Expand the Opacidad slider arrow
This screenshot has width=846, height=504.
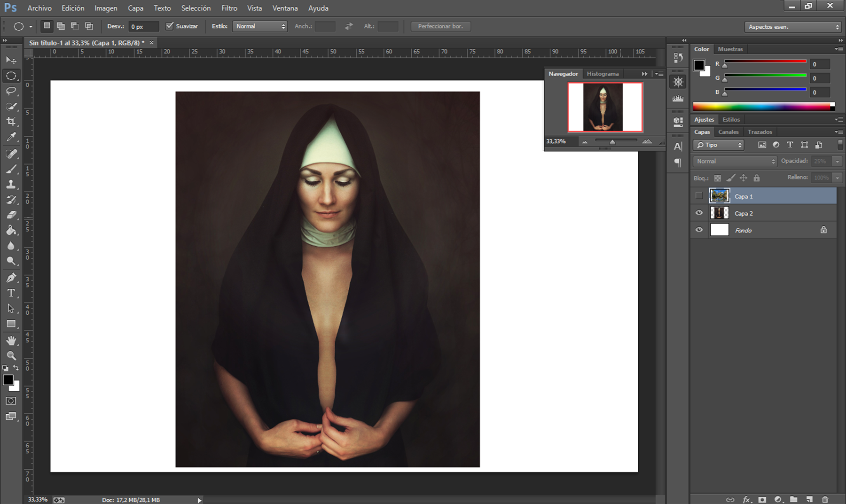tap(837, 161)
